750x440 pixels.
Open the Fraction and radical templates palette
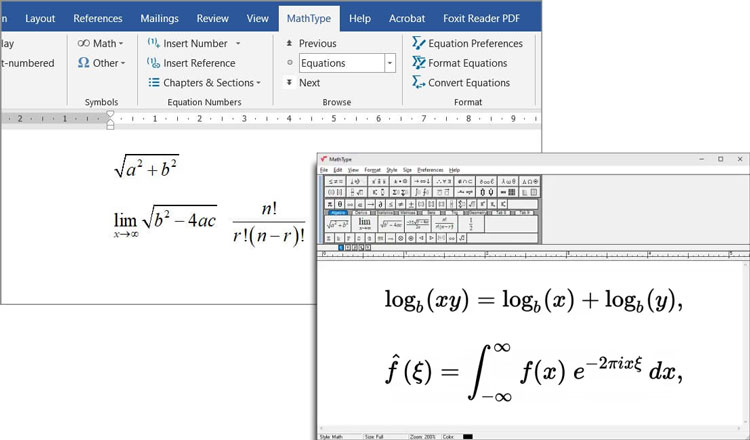[357, 192]
